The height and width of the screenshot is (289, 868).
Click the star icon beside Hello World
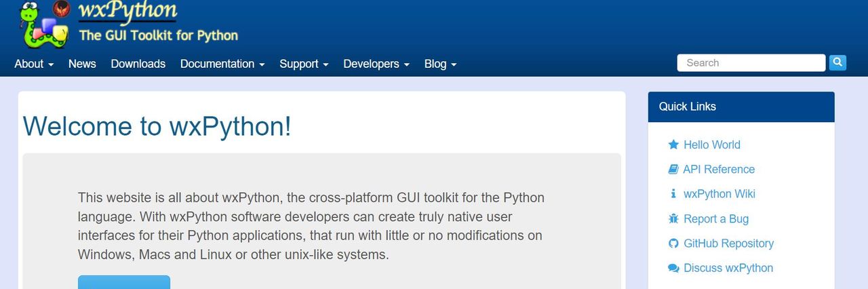[673, 144]
